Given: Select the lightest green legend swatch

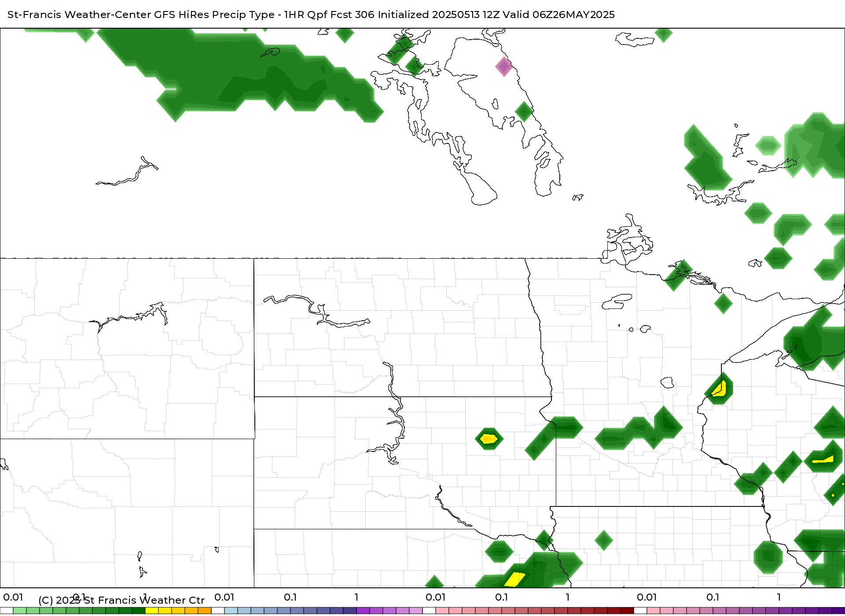Looking at the screenshot, I should [x=20, y=611].
